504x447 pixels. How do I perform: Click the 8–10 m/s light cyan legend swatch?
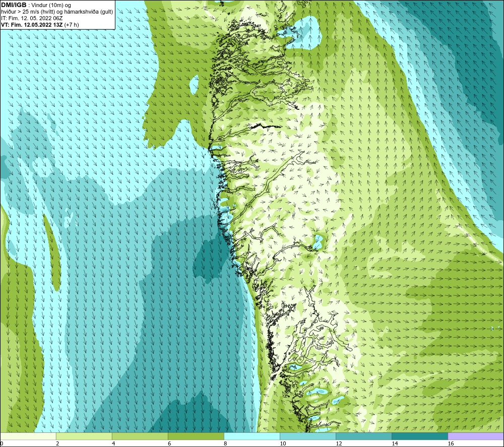(x=252, y=436)
